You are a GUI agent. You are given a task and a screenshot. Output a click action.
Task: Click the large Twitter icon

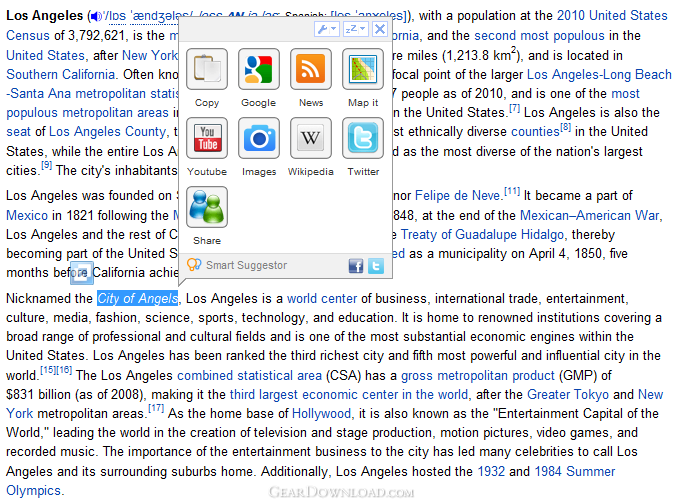[363, 138]
